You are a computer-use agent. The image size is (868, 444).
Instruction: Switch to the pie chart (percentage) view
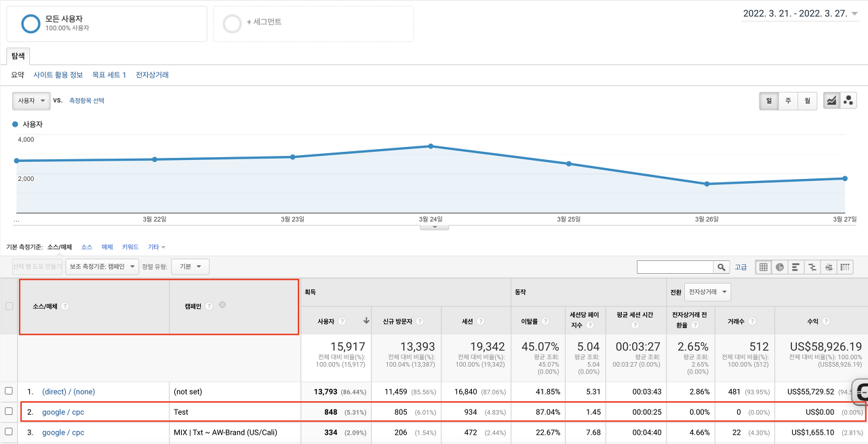pos(780,267)
